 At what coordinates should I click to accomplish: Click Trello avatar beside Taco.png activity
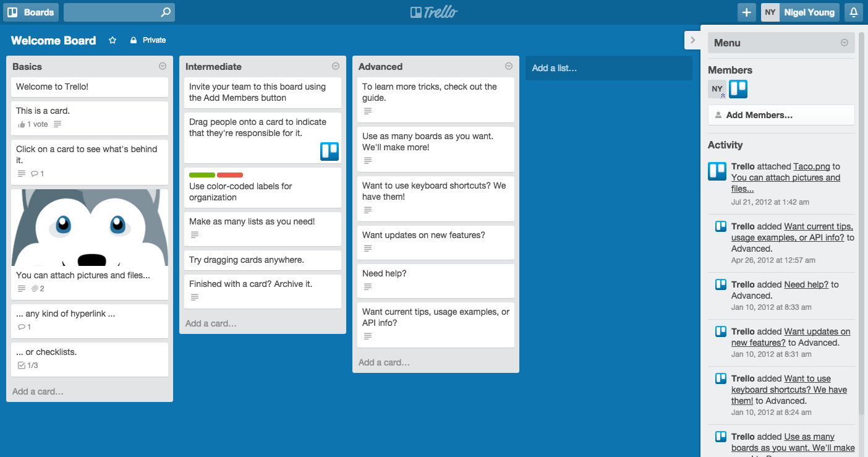click(717, 171)
